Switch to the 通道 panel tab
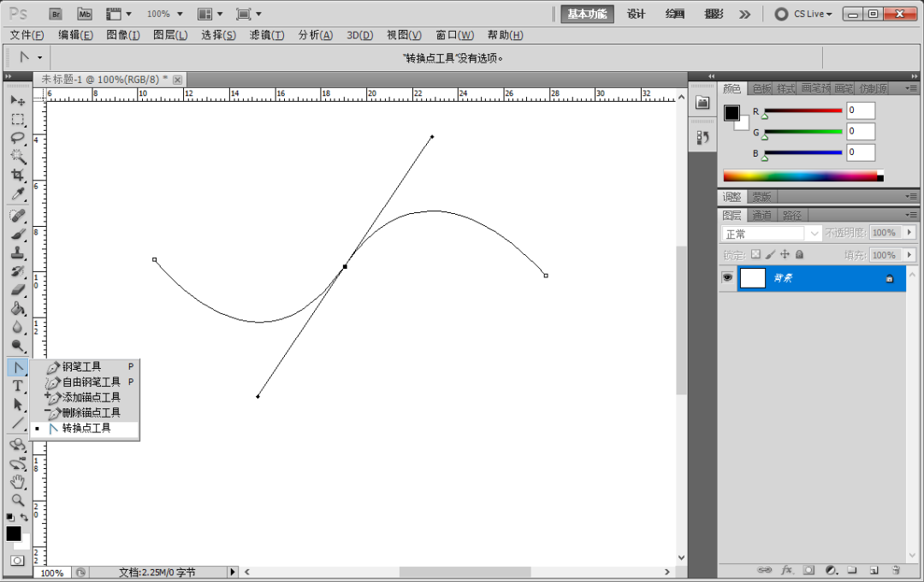 pyautogui.click(x=761, y=215)
